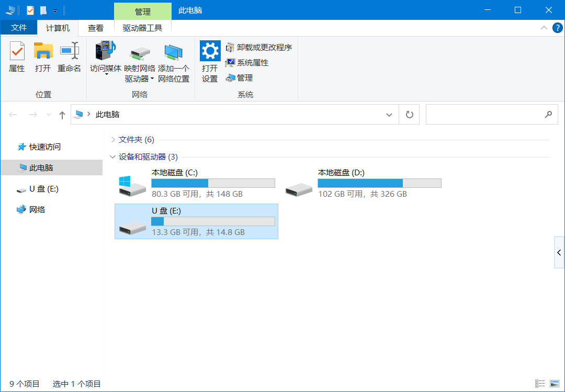Switch to the 查看 tab
The image size is (565, 392).
click(96, 28)
